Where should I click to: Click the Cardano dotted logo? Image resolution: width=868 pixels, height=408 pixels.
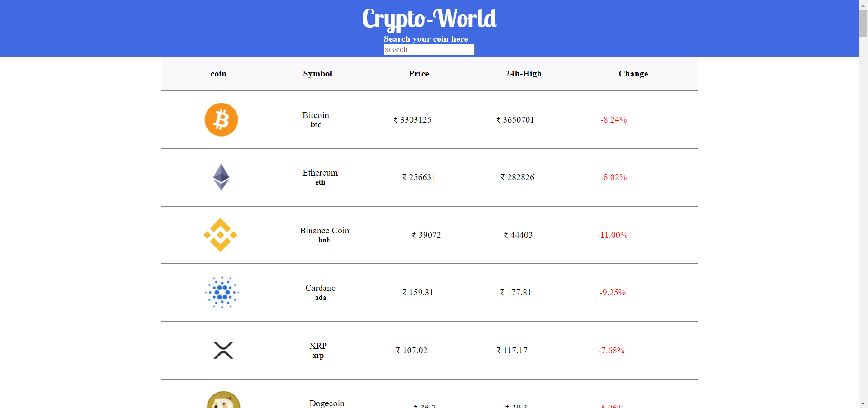(x=222, y=292)
